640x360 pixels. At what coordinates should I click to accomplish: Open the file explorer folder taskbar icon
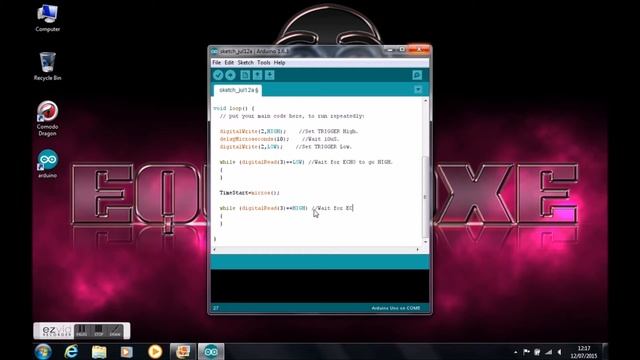99,351
